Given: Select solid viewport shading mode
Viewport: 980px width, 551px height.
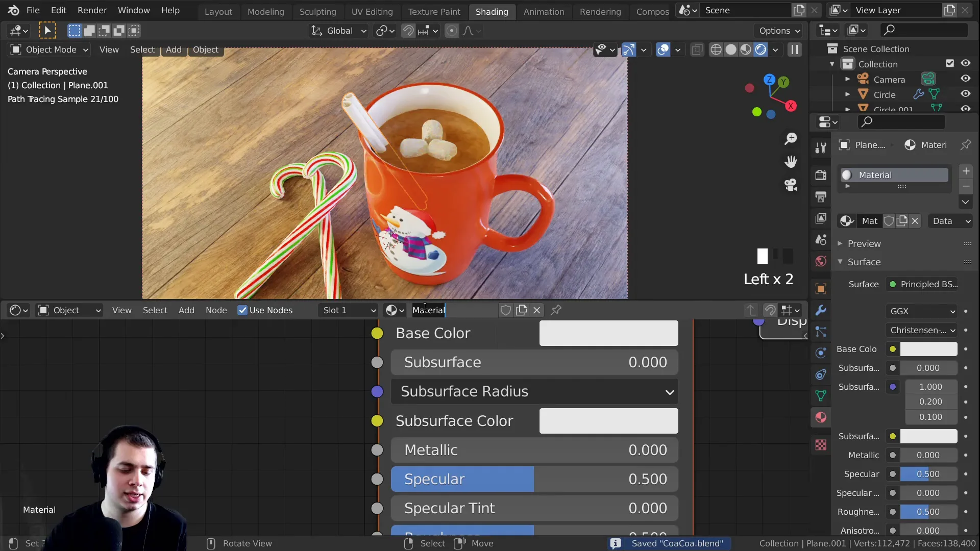Looking at the screenshot, I should 731,49.
